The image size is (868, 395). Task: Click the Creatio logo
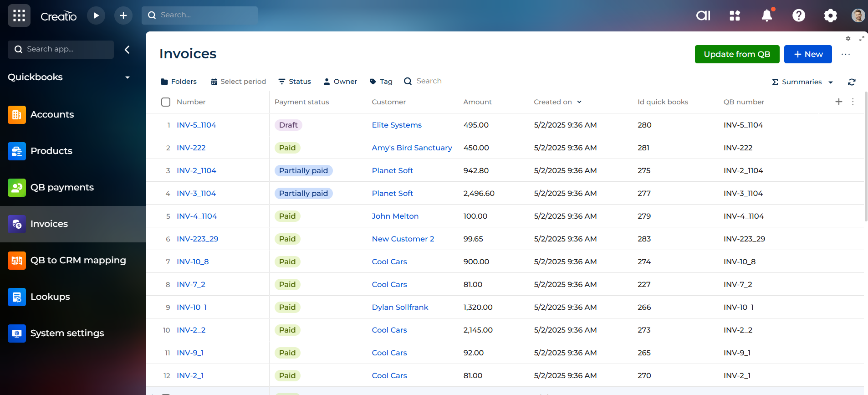pyautogui.click(x=59, y=16)
